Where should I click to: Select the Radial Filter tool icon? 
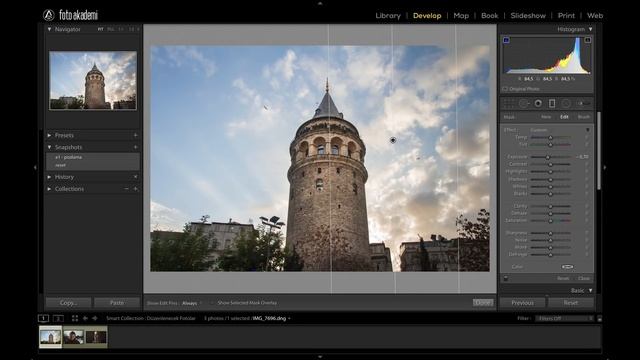(x=566, y=104)
